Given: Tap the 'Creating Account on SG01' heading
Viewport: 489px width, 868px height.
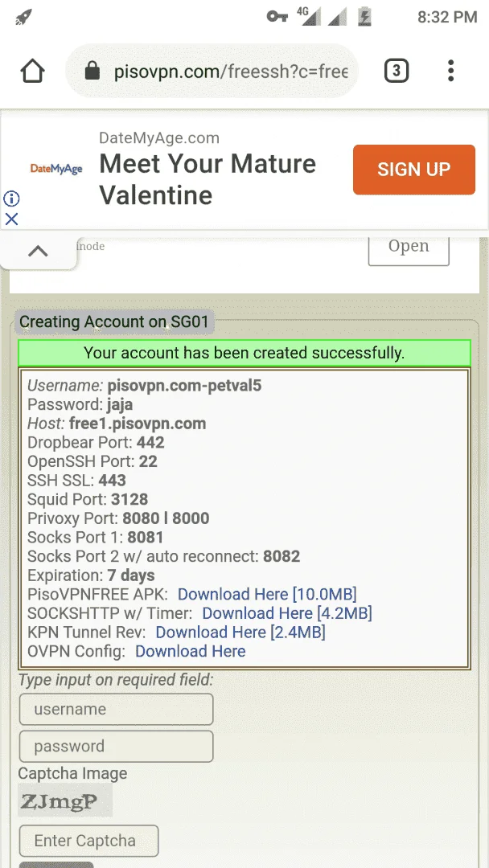Looking at the screenshot, I should coord(114,321).
